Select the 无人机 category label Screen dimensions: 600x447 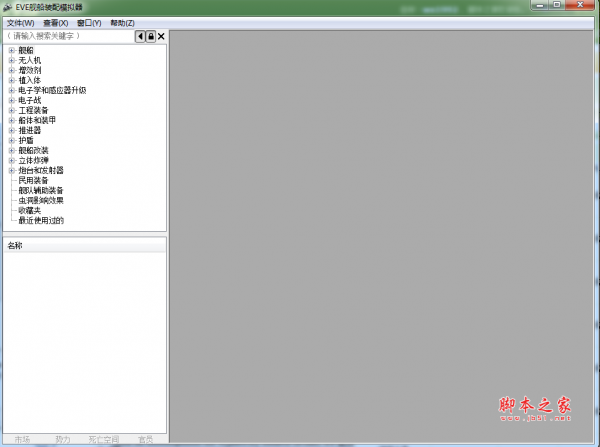point(30,60)
